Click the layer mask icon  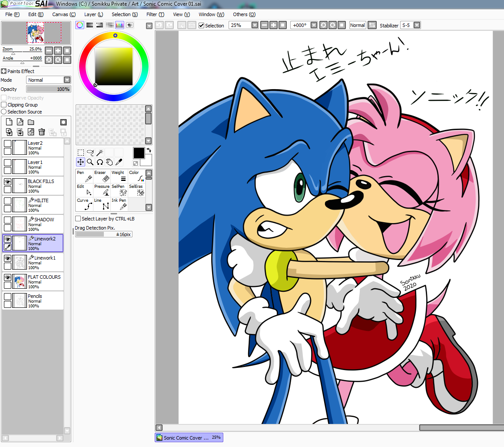tap(63, 122)
